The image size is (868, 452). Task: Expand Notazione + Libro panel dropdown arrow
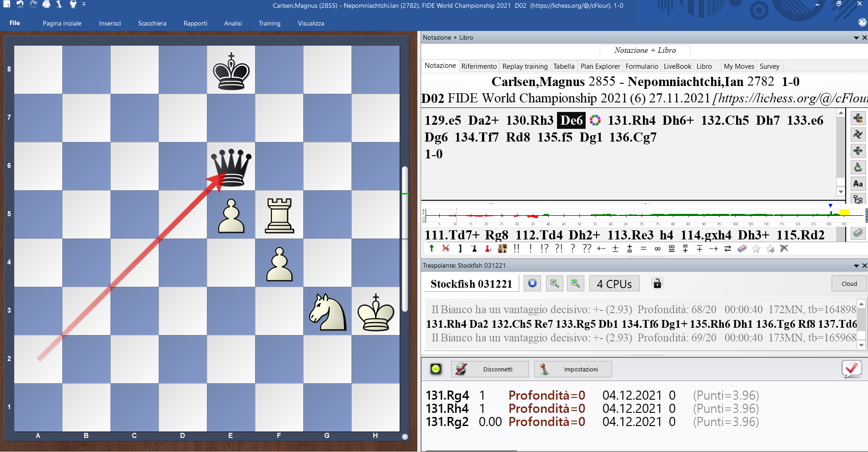pyautogui.click(x=856, y=38)
